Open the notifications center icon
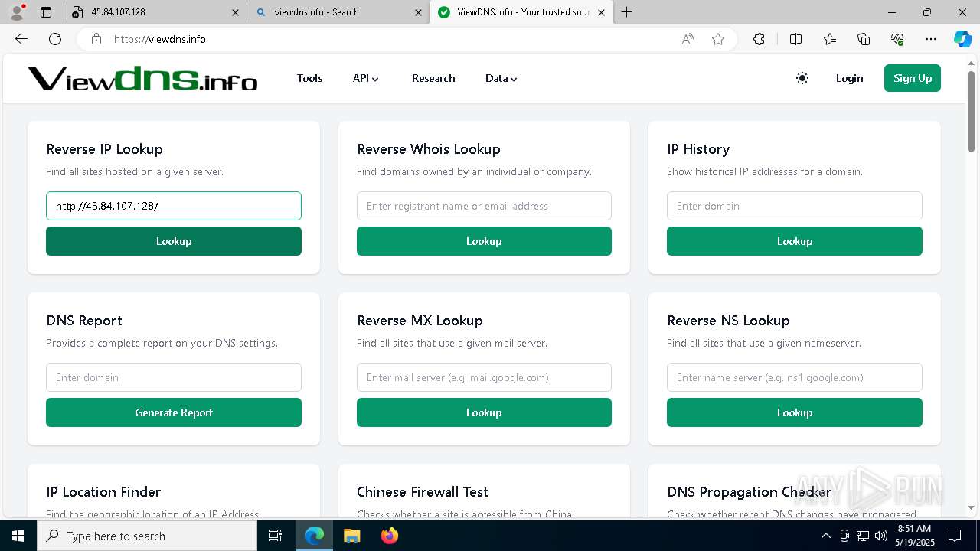The width and height of the screenshot is (980, 551). [955, 536]
